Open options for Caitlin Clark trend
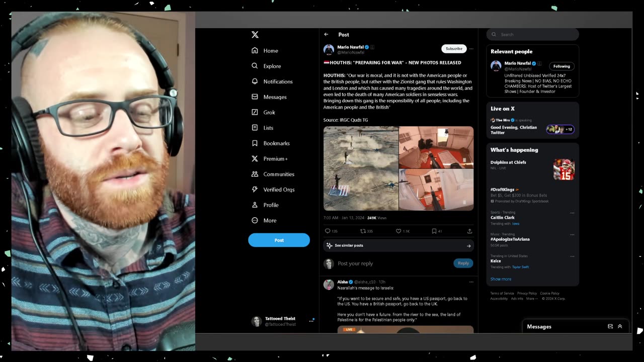 click(572, 213)
